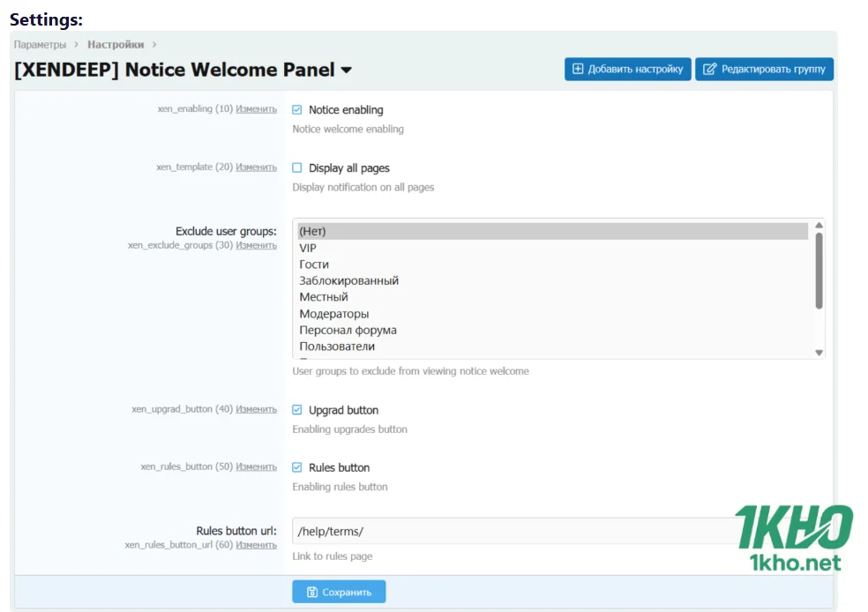Click the floppy disk icon on Сохранить
The width and height of the screenshot is (868, 612).
[x=311, y=593]
